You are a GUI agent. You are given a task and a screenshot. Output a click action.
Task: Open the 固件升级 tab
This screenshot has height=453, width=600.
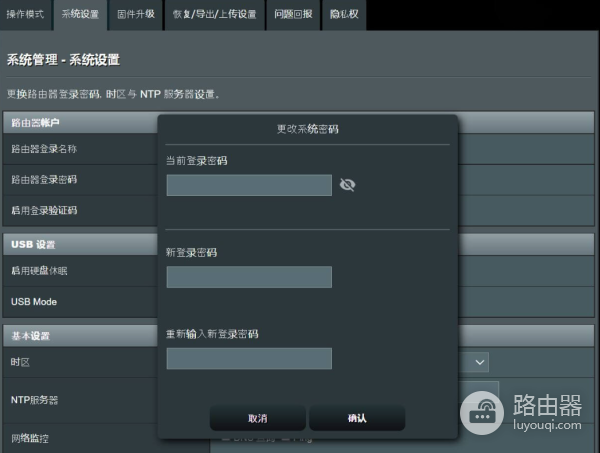pos(135,14)
